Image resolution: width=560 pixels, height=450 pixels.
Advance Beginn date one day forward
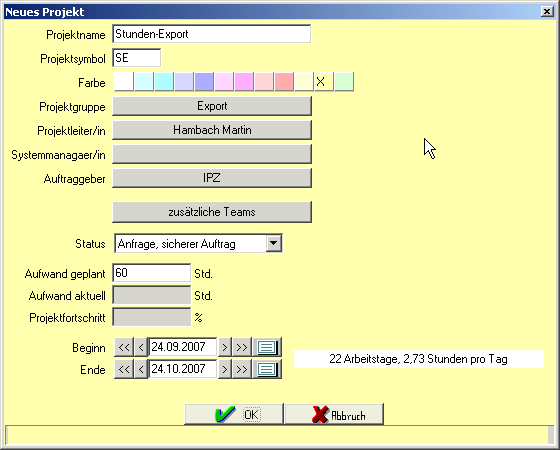point(225,347)
